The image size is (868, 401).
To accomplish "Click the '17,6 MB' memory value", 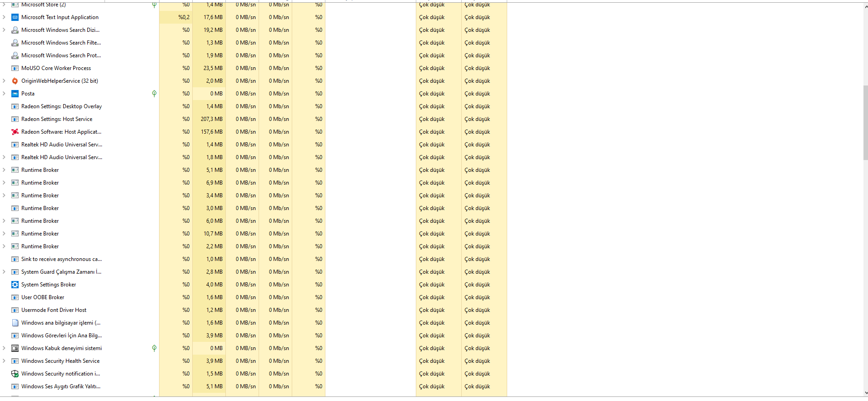I will tap(213, 17).
